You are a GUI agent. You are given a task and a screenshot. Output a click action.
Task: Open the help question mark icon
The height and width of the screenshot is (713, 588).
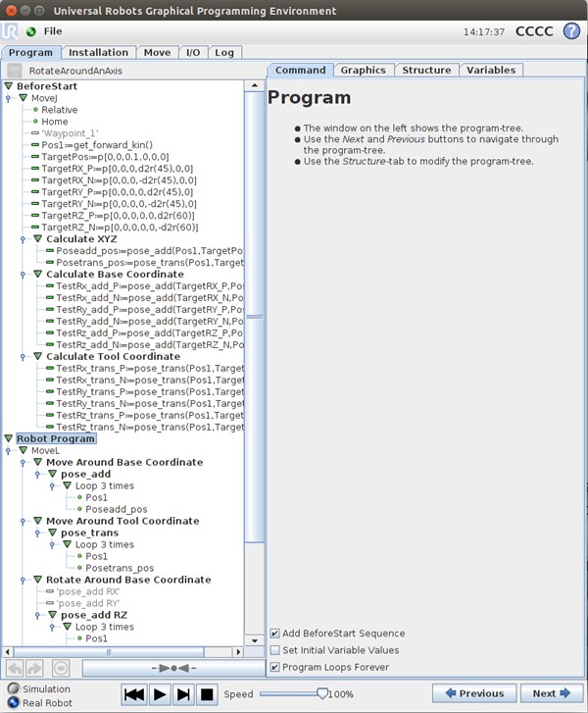[x=571, y=31]
